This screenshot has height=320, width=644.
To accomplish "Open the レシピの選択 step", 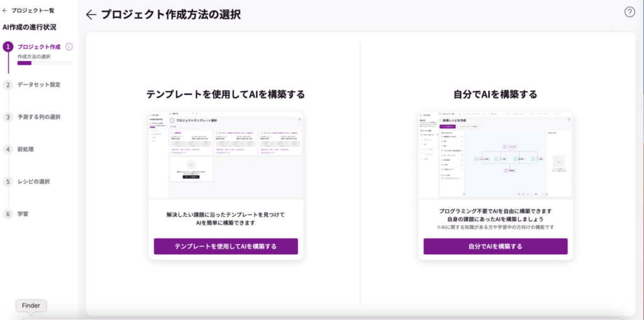I will (34, 182).
